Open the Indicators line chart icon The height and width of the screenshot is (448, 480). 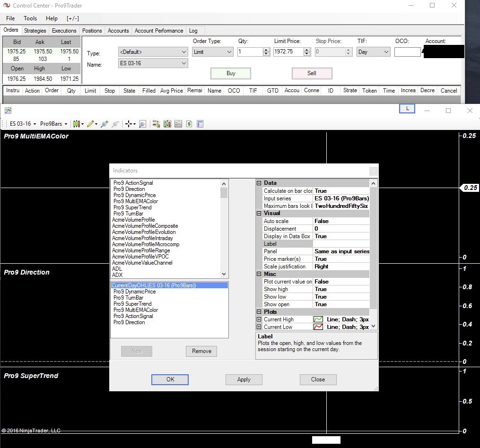tap(178, 124)
